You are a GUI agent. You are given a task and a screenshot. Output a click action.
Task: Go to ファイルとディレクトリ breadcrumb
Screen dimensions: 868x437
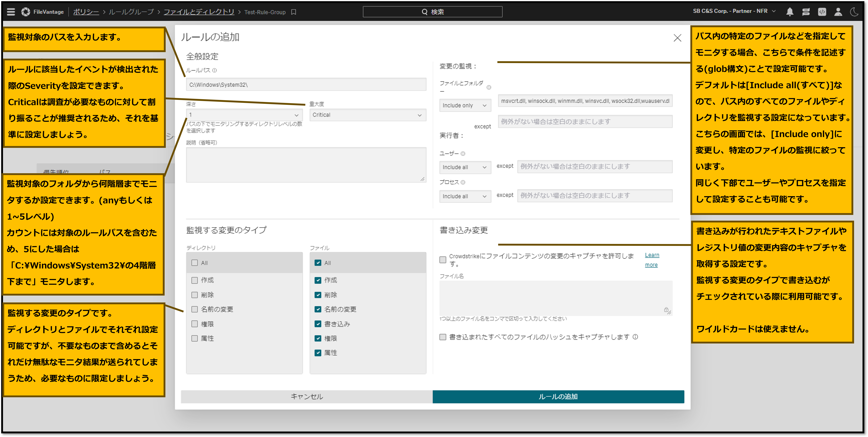(x=199, y=12)
